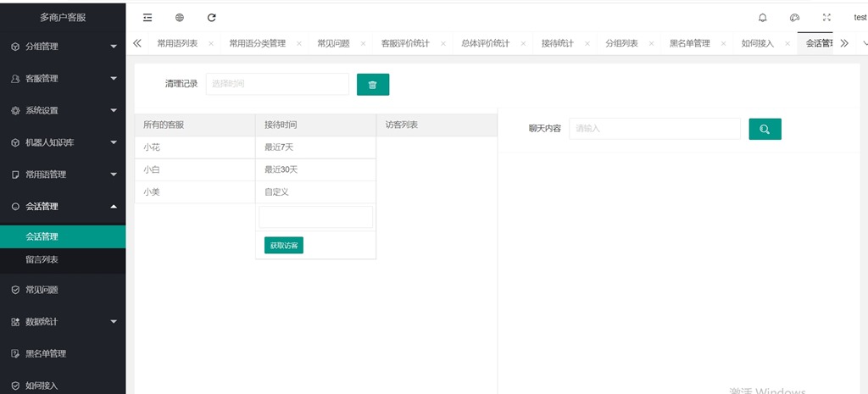Image resolution: width=868 pixels, height=394 pixels.
Task: Close the 分组列表 tab
Action: 651,44
